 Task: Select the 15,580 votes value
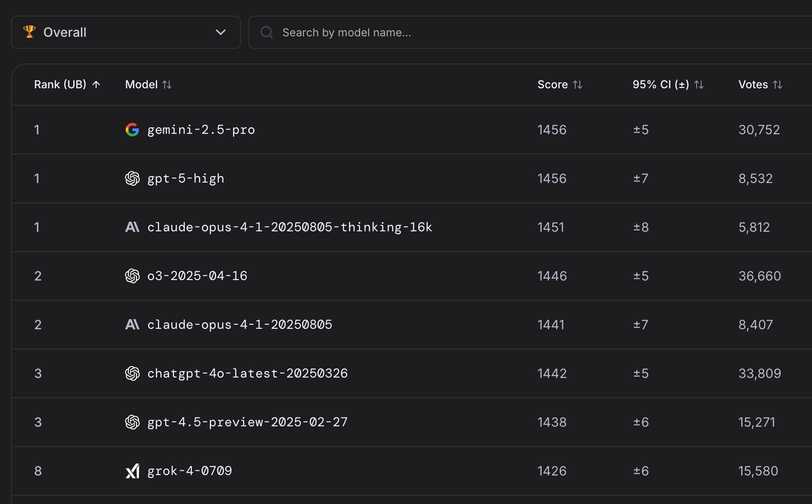point(758,471)
